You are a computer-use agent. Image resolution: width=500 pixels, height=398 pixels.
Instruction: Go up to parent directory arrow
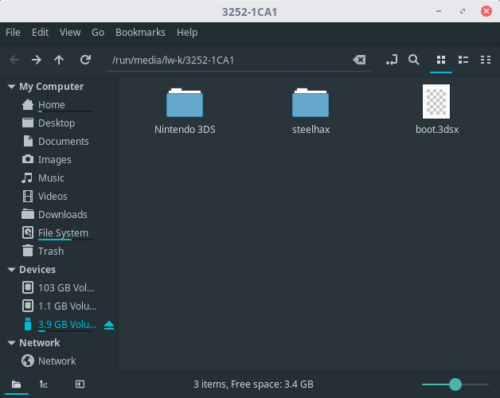click(59, 60)
